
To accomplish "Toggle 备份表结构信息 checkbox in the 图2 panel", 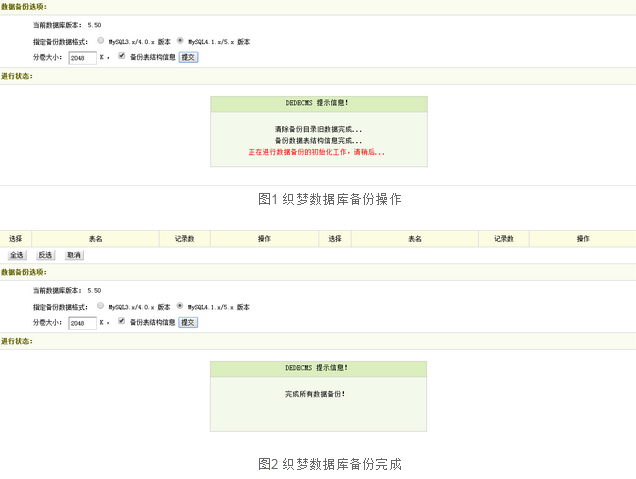I will (122, 322).
